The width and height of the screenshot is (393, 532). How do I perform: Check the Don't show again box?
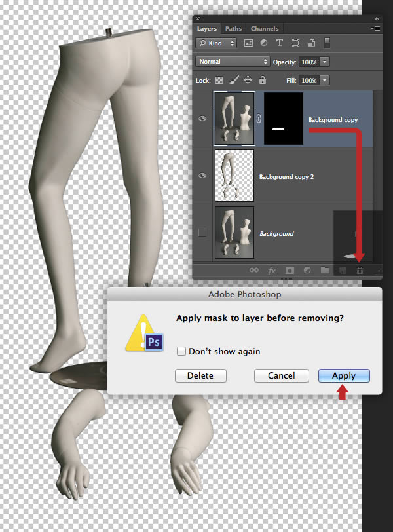[181, 351]
